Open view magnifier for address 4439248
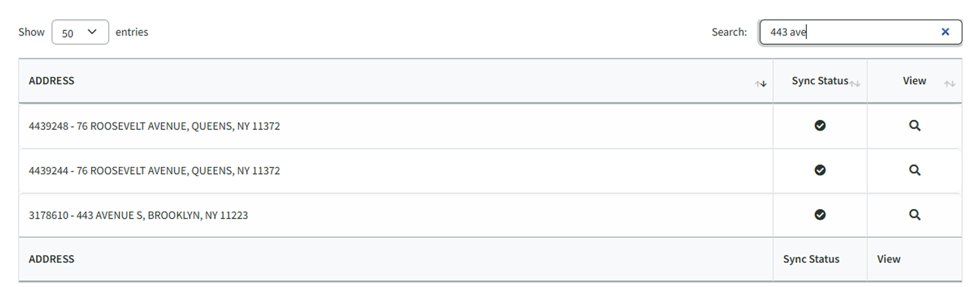The height and width of the screenshot is (287, 980). pos(914,126)
